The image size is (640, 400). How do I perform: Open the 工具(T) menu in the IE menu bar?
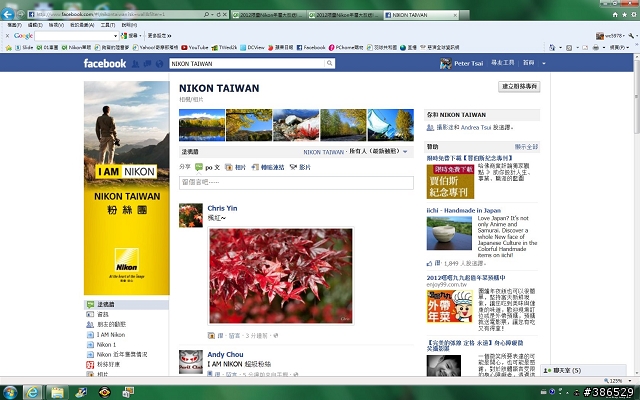(108, 25)
